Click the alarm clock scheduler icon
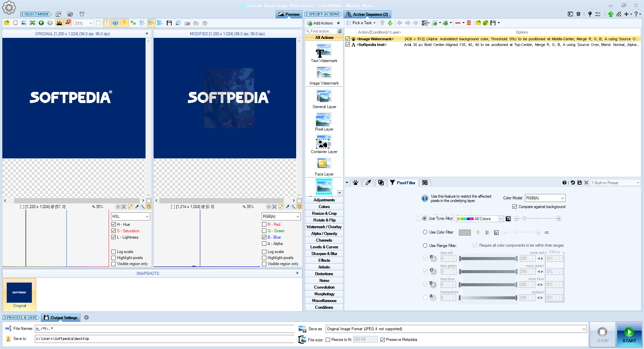 point(82,14)
